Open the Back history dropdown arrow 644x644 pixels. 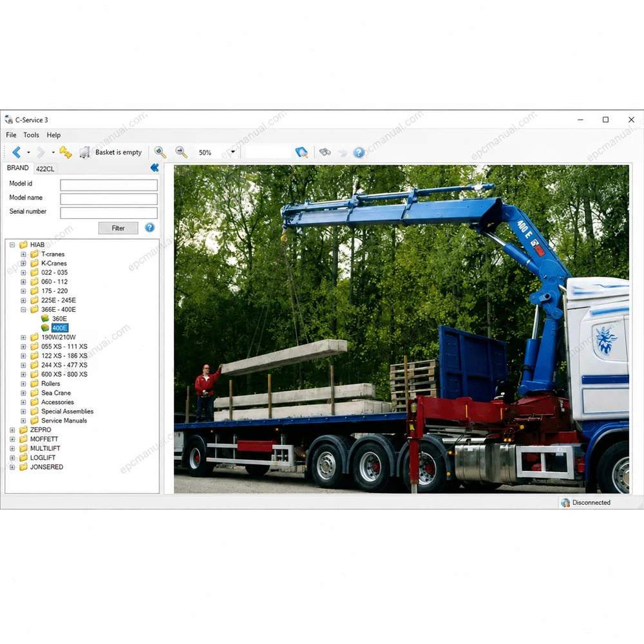pyautogui.click(x=28, y=153)
